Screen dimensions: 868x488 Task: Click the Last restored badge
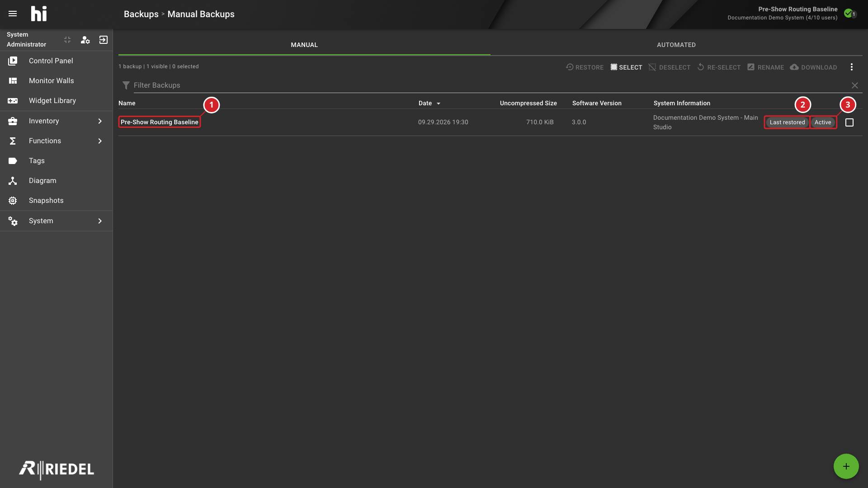[x=787, y=122]
